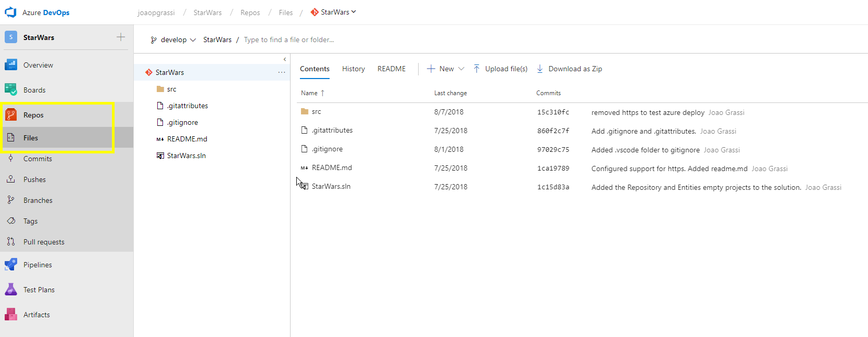Click the 'Add .gitignore and .gitattributes.' message

tap(644, 131)
